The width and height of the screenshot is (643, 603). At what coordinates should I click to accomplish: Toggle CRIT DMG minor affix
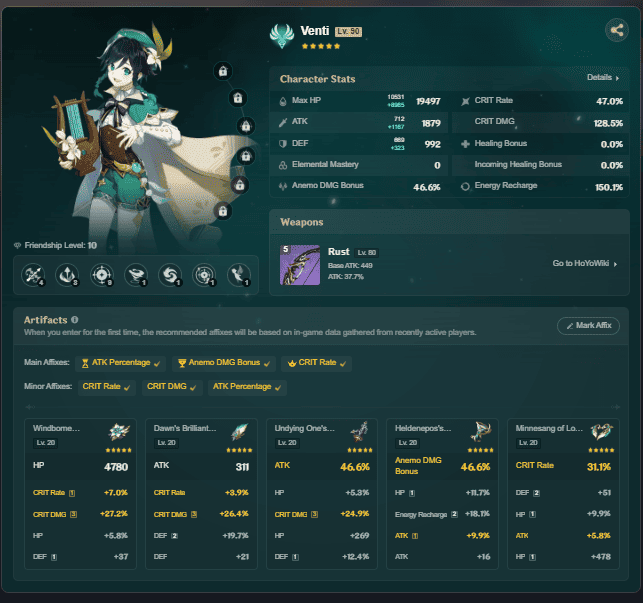172,387
